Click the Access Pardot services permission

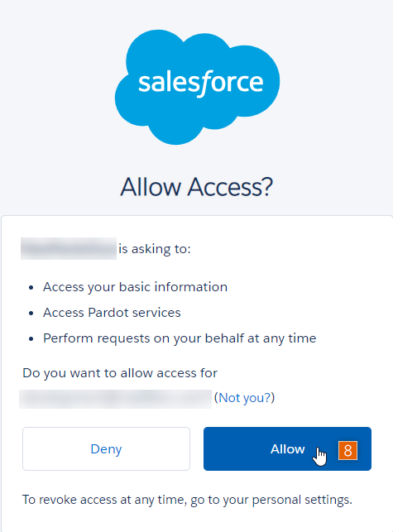click(x=112, y=313)
